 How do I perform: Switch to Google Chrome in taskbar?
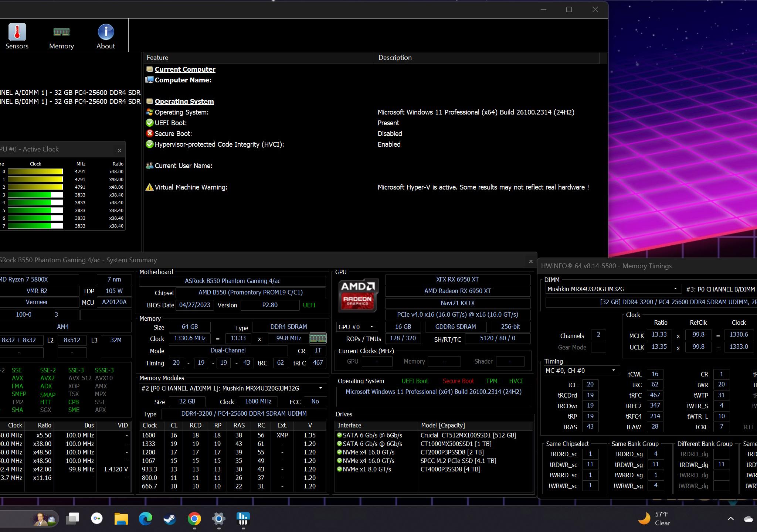coord(194,519)
